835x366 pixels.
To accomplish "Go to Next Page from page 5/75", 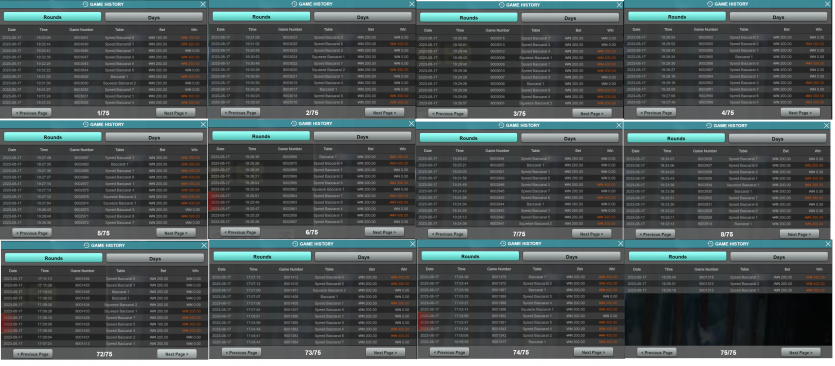I will click(x=176, y=233).
